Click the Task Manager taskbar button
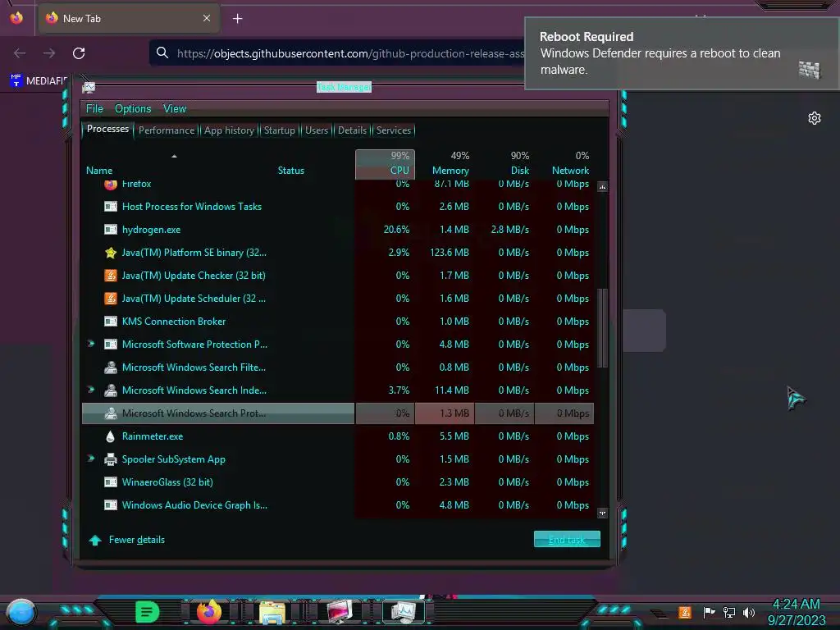 point(403,612)
